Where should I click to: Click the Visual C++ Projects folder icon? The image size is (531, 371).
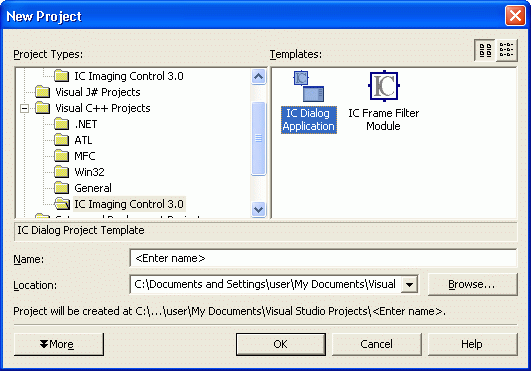click(x=43, y=108)
